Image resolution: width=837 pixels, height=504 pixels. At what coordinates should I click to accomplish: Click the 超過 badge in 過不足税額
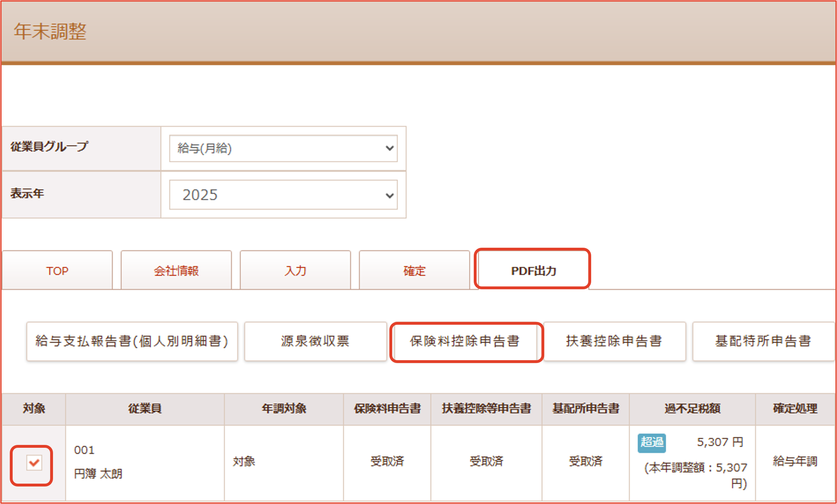(x=651, y=442)
